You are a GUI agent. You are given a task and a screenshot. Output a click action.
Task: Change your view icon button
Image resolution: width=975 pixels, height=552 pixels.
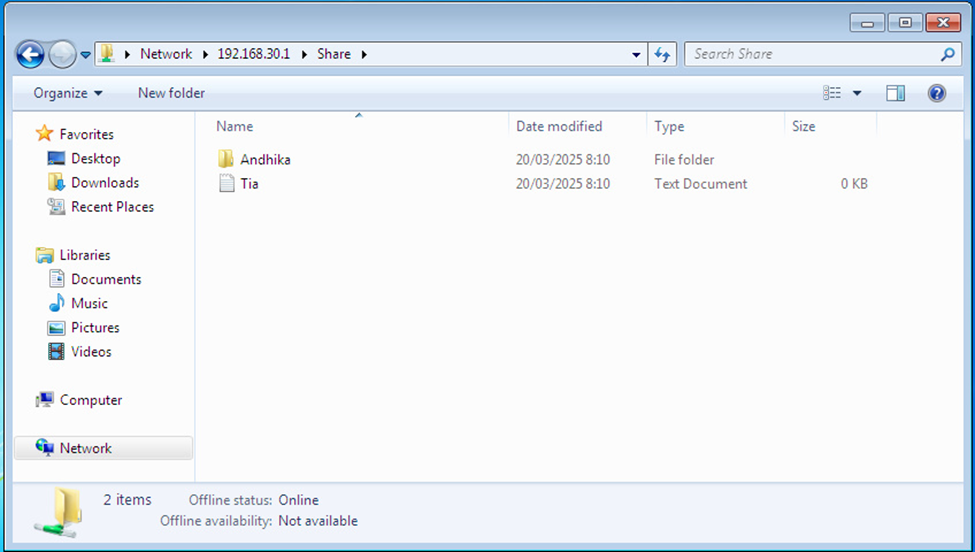tap(832, 93)
